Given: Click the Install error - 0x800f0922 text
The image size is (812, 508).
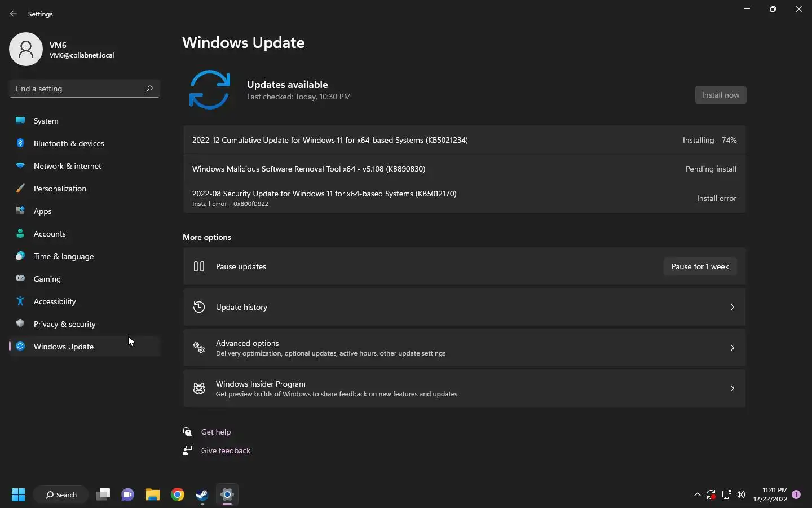Looking at the screenshot, I should [230, 204].
